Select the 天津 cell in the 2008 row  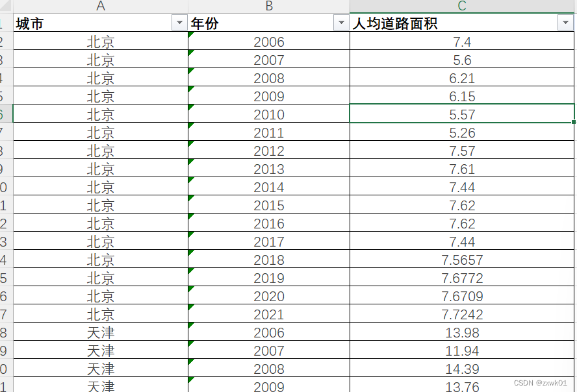pos(101,369)
